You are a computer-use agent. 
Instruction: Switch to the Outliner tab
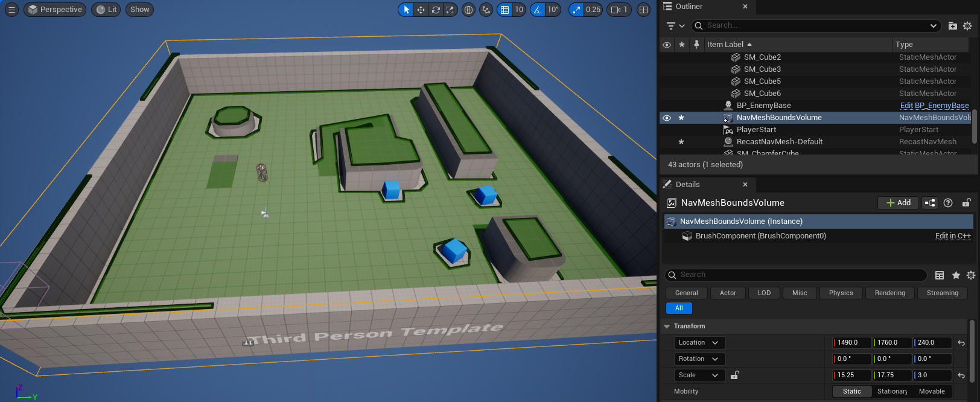(689, 7)
